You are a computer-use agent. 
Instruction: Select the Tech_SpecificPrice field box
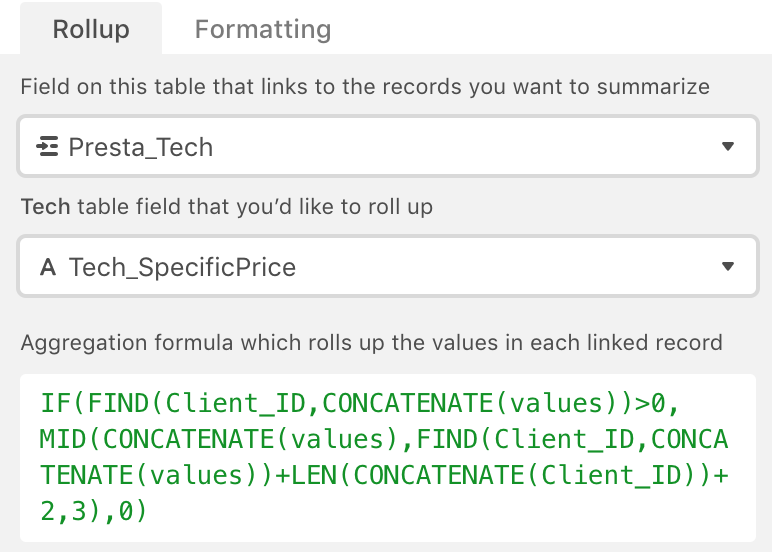[387, 266]
